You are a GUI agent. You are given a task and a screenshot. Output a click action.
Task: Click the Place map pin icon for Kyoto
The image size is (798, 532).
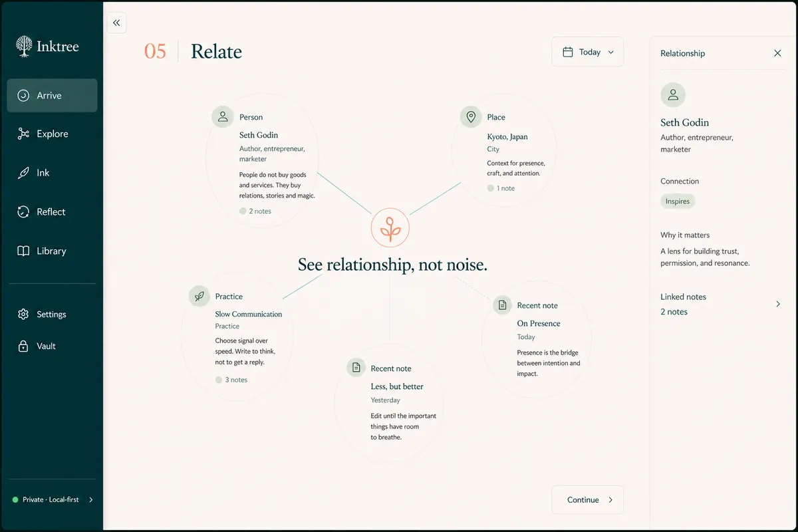pos(471,117)
